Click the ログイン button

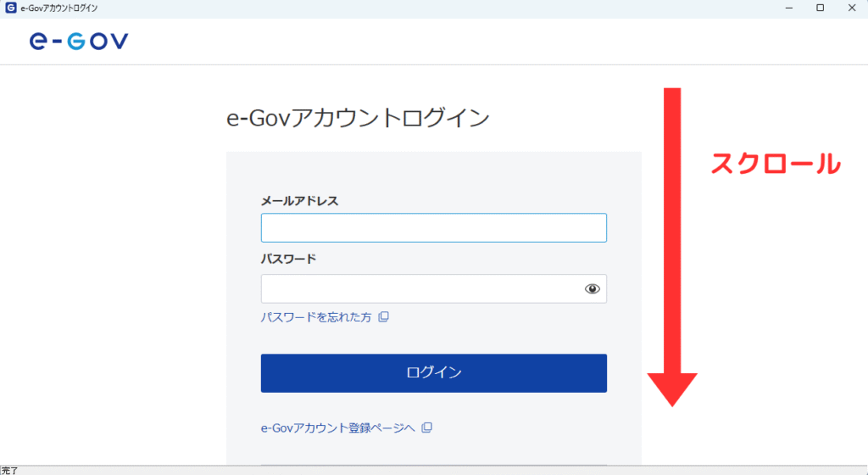(433, 373)
